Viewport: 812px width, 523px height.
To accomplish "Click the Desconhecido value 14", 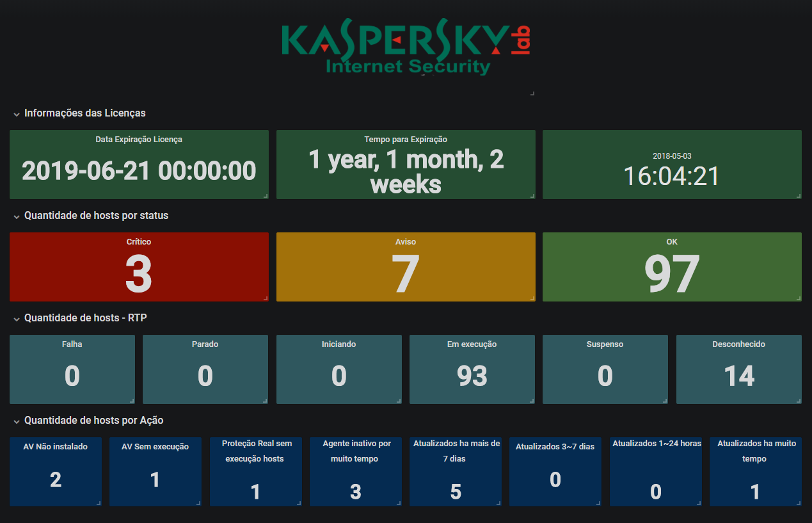I will [x=739, y=376].
